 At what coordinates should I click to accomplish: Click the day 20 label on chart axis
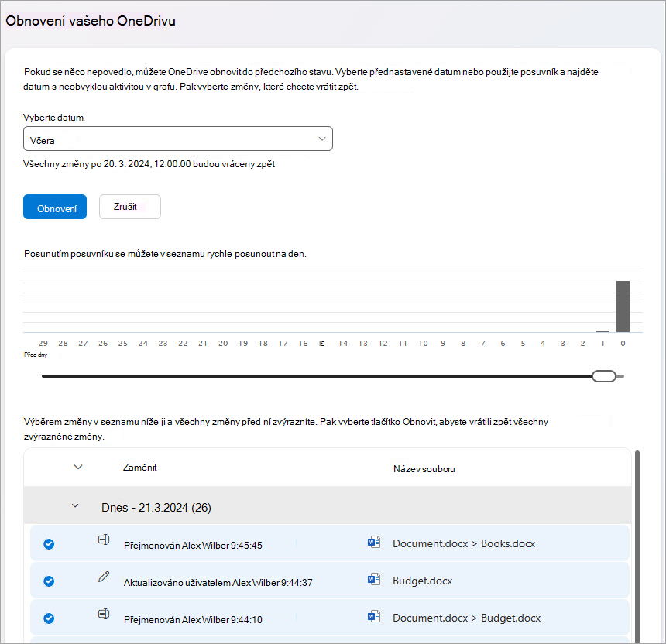223,344
